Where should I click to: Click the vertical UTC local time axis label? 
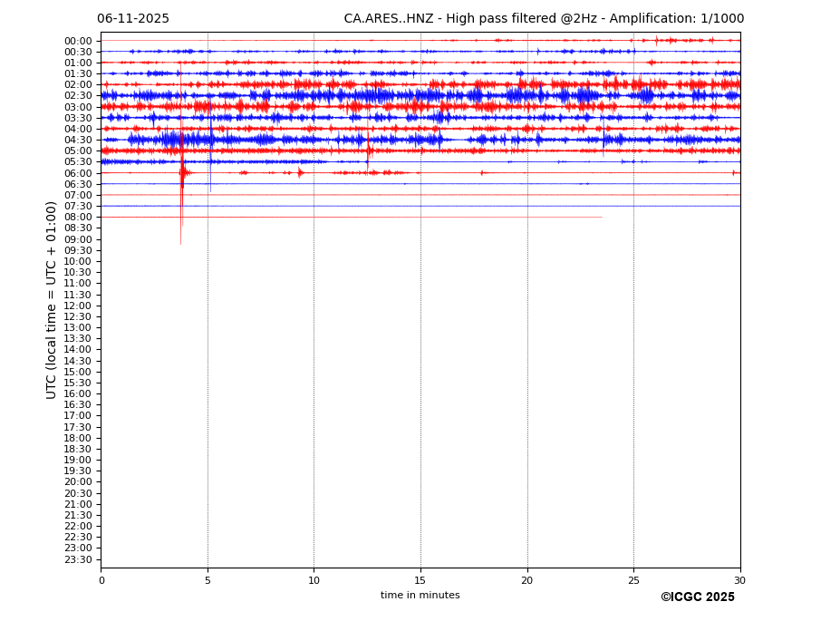(52, 300)
